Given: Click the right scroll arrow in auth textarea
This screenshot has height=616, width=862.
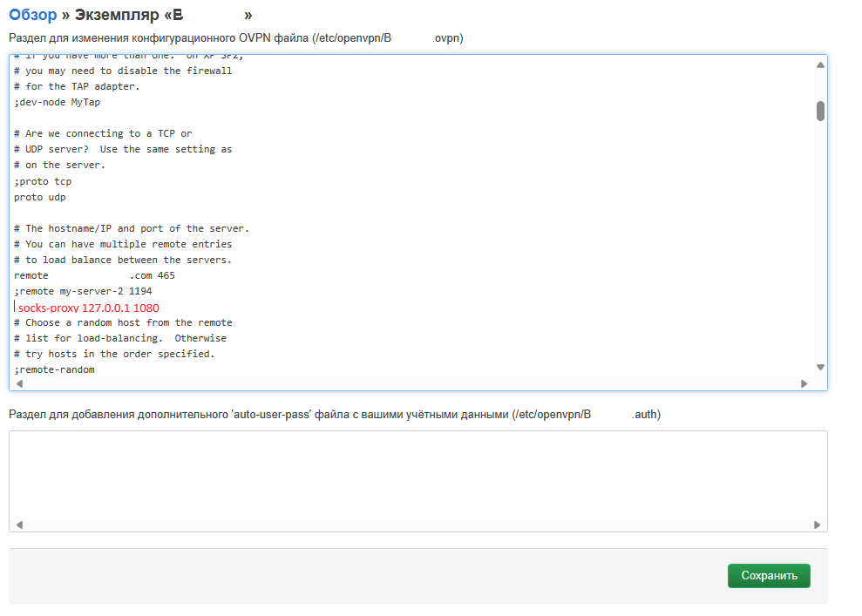Looking at the screenshot, I should click(817, 525).
